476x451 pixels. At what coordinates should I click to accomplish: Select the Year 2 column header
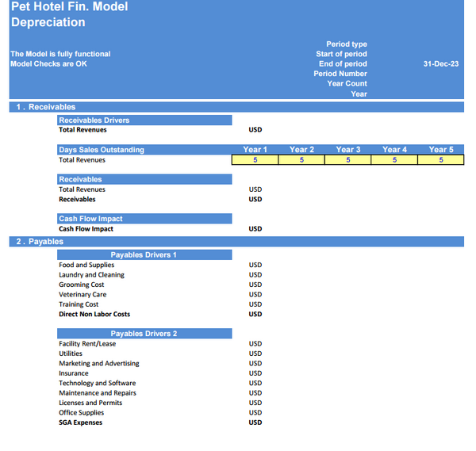point(301,150)
